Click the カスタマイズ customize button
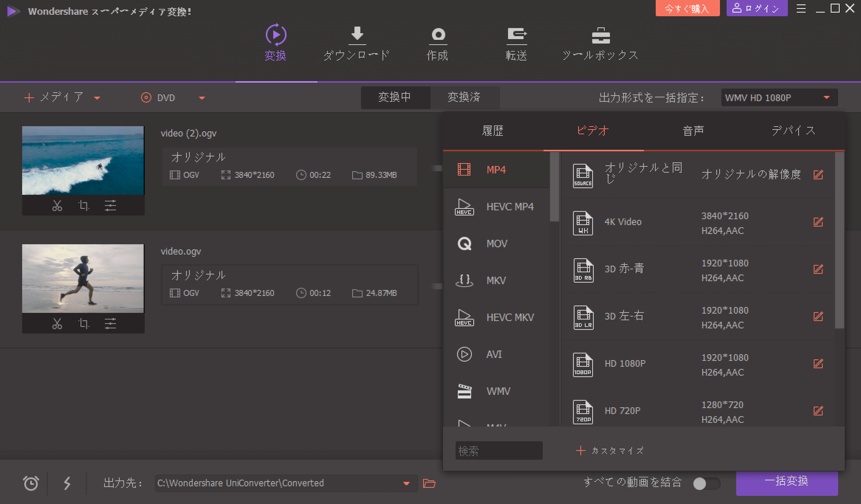The image size is (861, 504). tap(610, 451)
